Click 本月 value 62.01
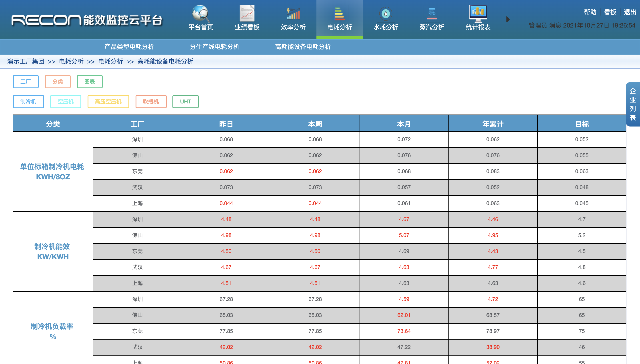This screenshot has height=364, width=640. (404, 315)
